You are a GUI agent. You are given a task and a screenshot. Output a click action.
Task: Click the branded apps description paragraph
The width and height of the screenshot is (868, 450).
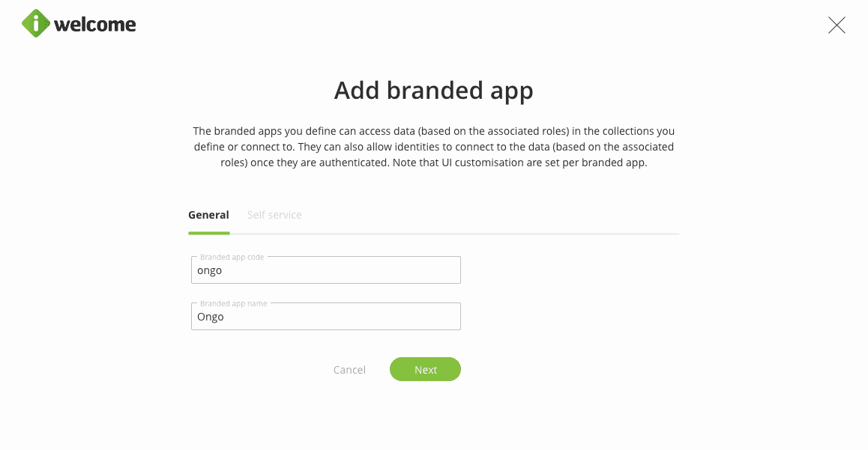[x=433, y=147]
